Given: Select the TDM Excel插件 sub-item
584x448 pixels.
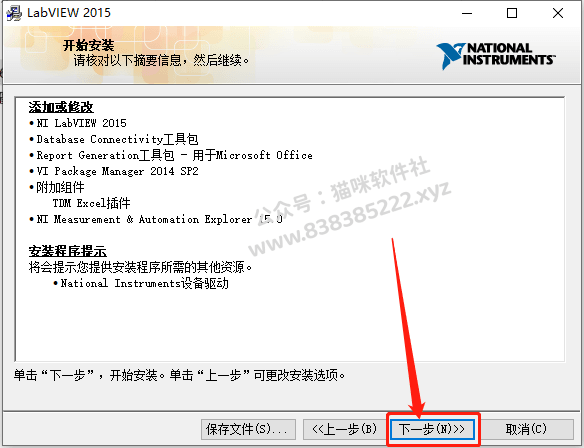Looking at the screenshot, I should 92,203.
